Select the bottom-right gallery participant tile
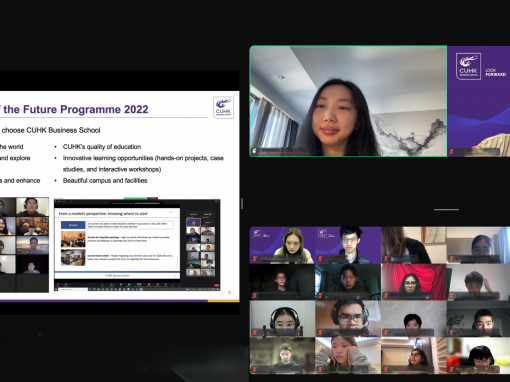510x382 pixels. [478, 355]
